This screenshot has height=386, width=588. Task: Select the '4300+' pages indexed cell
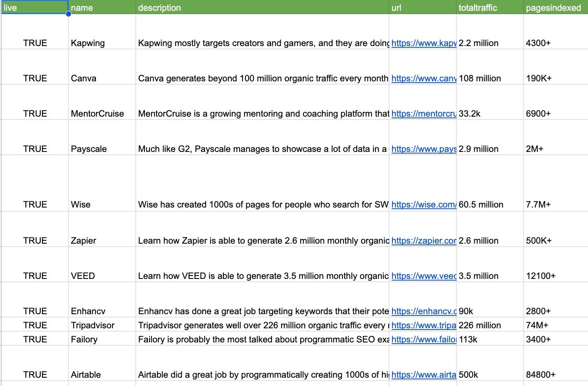pos(556,32)
